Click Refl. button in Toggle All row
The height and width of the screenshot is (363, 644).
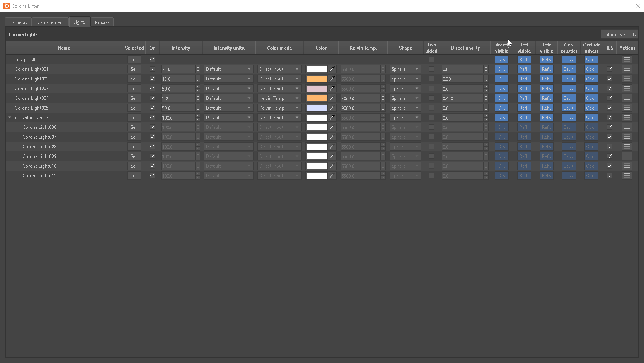(524, 60)
